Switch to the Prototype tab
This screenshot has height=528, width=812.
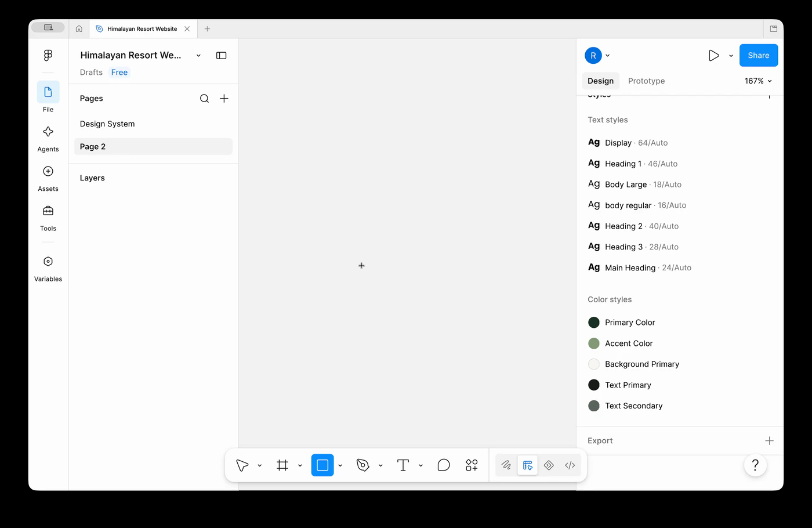click(x=646, y=81)
